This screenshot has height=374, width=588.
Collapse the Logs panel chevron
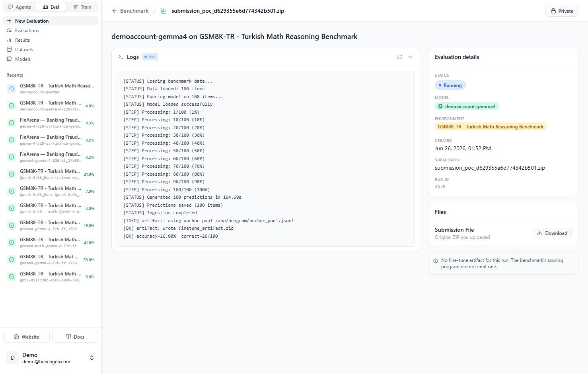click(x=410, y=57)
